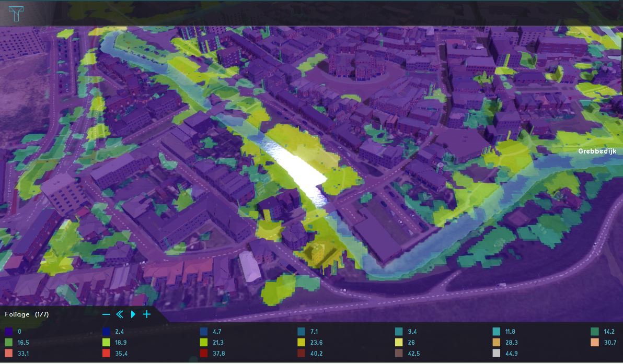Screen dimensions: 623x364
Task: Click the double-chevron rewind icon
Action: (120, 314)
